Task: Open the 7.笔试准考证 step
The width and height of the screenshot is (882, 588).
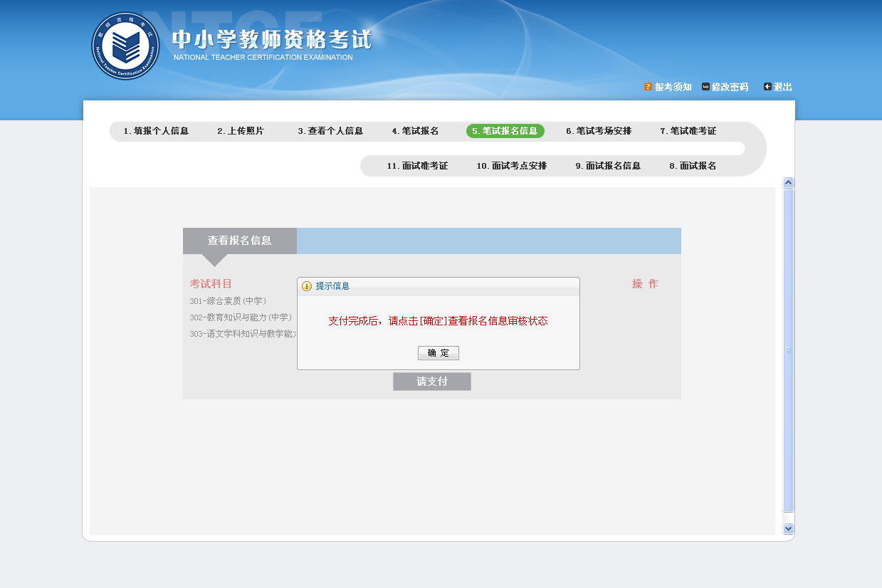Action: (x=688, y=131)
